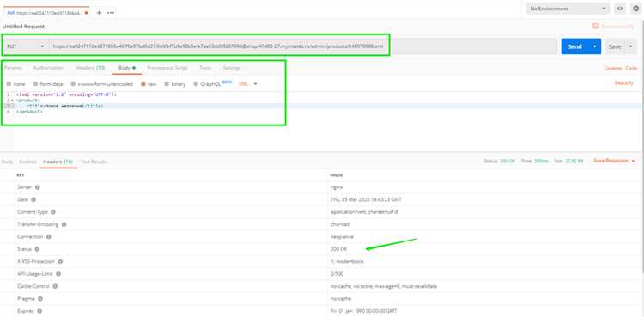
Task: Select the GraphQL body type radio
Action: (x=196, y=84)
